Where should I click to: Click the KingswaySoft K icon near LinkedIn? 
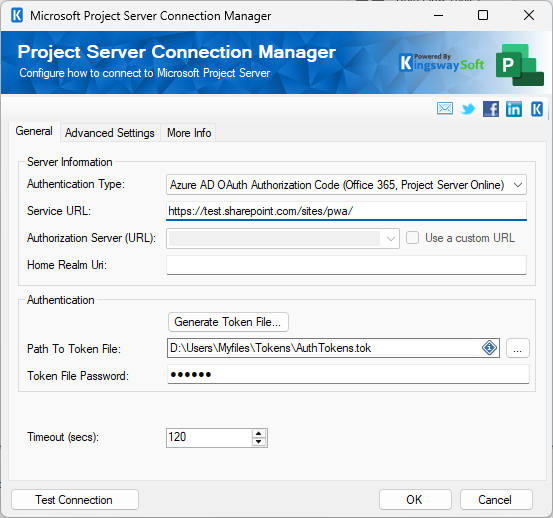coord(537,109)
